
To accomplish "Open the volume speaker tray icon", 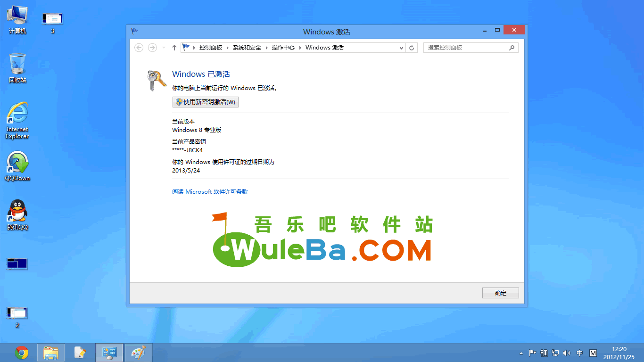I will coord(567,353).
